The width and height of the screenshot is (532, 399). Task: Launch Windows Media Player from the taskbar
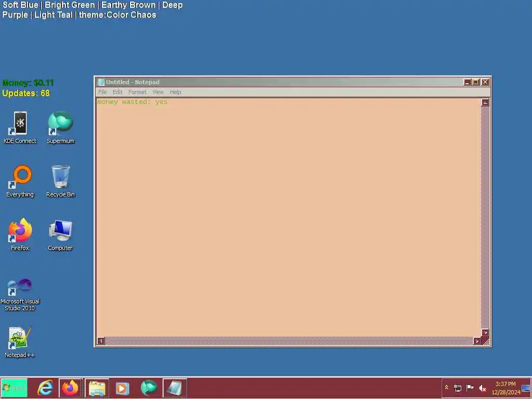pos(122,388)
